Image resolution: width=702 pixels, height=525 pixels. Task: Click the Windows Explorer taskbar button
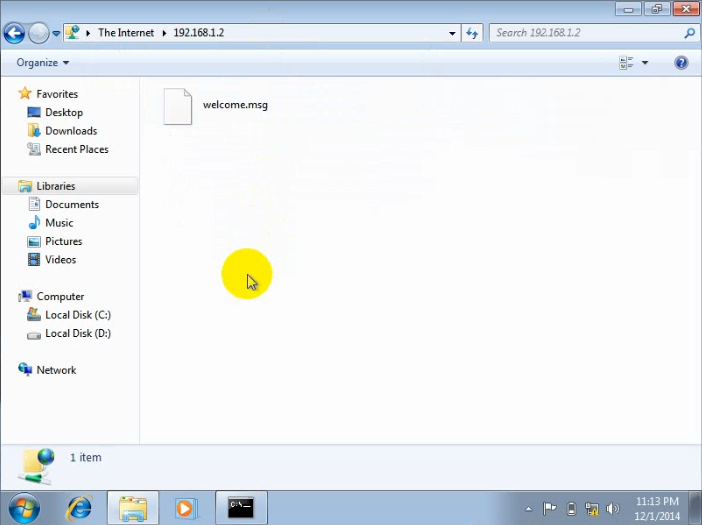pyautogui.click(x=133, y=508)
